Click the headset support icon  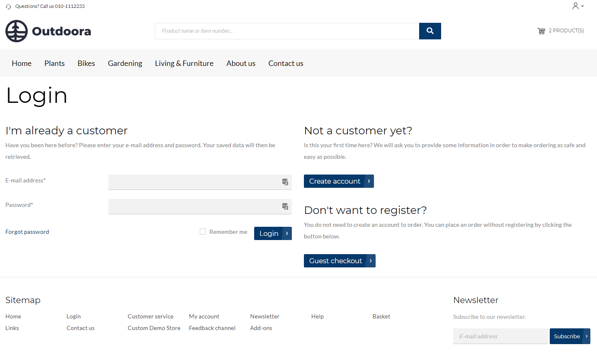(x=8, y=7)
